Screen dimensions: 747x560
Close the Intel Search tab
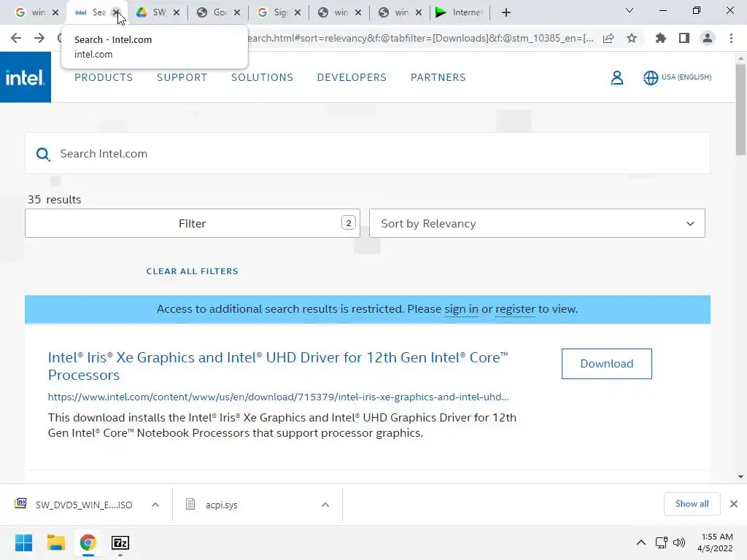(x=116, y=12)
